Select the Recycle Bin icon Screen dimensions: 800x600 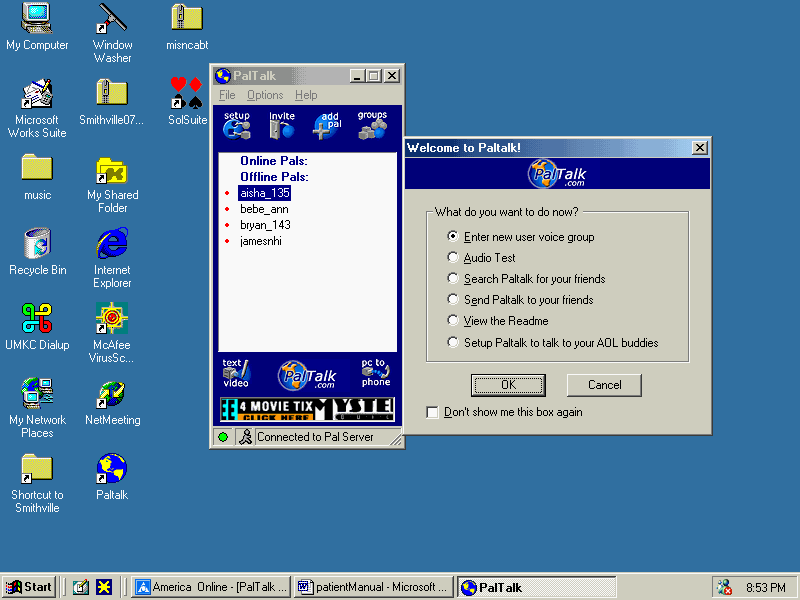point(38,252)
